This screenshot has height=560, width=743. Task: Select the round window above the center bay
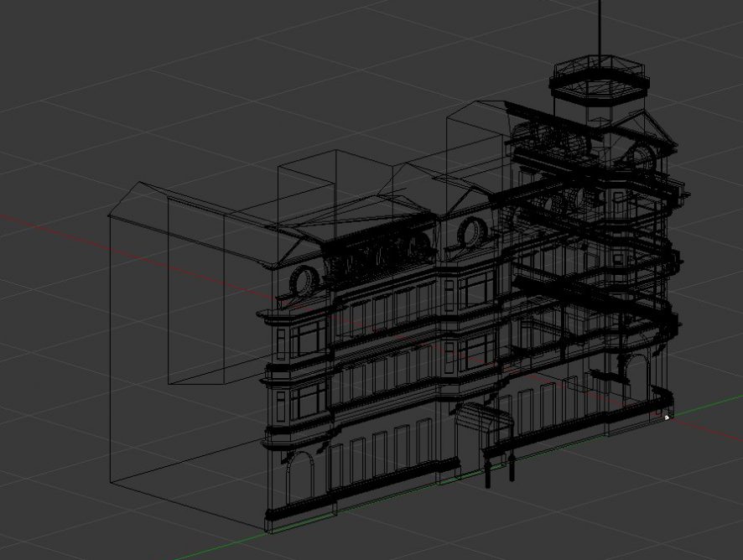471,229
